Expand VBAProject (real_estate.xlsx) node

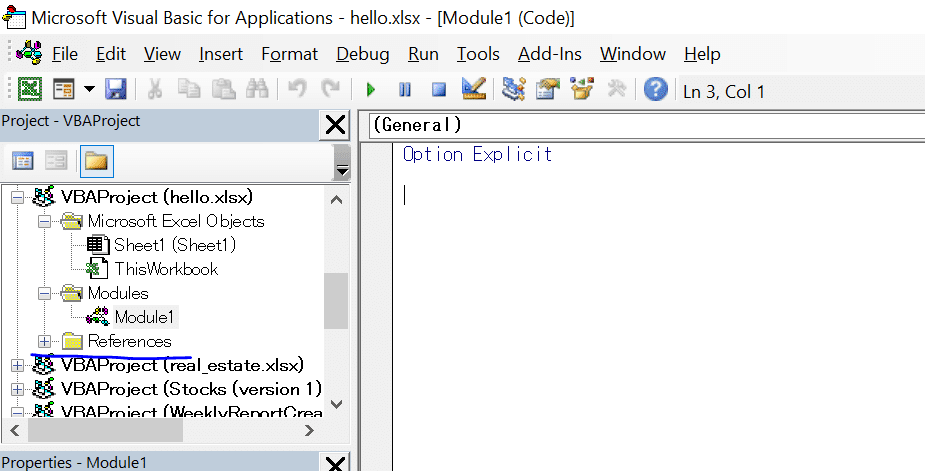point(18,366)
